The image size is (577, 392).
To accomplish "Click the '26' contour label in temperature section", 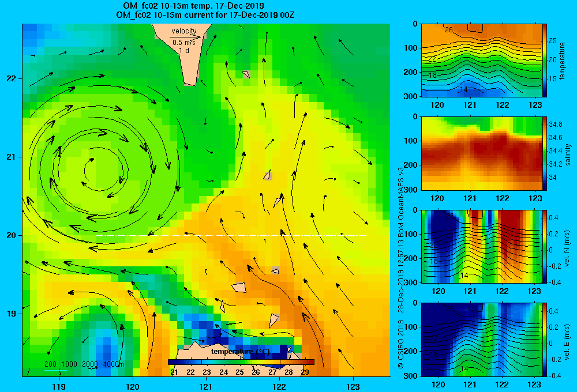I will (448, 30).
